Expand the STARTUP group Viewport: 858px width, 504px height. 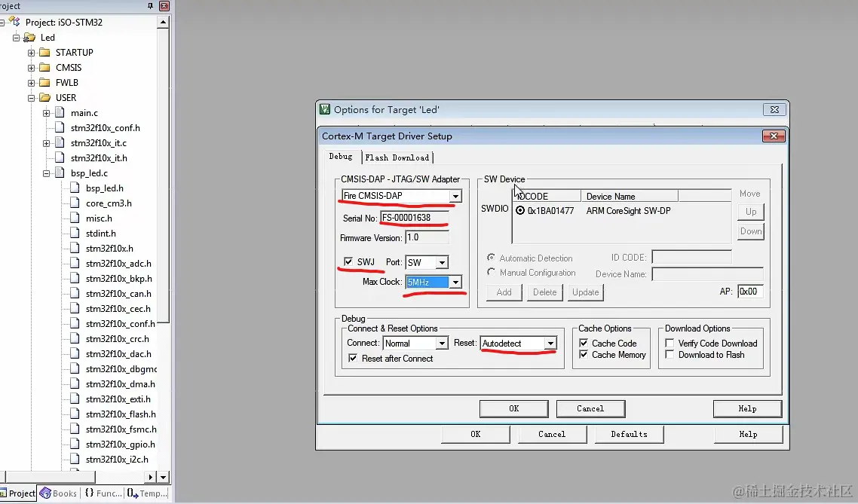31,53
